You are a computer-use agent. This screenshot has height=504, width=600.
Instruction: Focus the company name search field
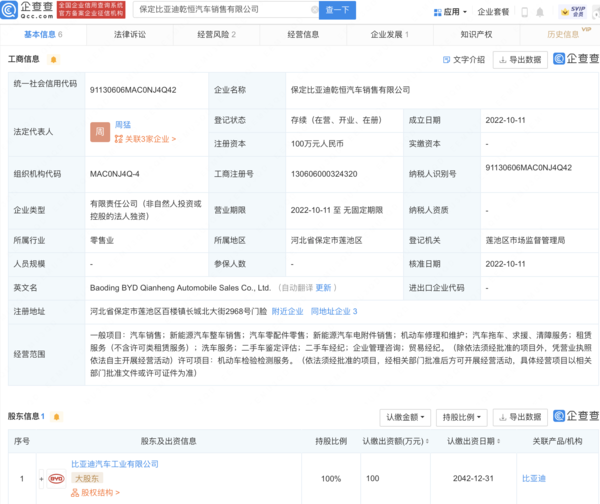coord(226,10)
